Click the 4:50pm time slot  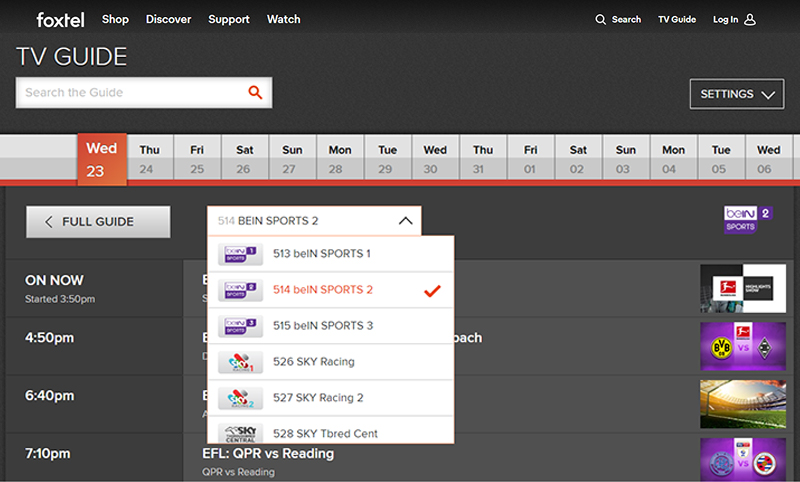coord(49,338)
